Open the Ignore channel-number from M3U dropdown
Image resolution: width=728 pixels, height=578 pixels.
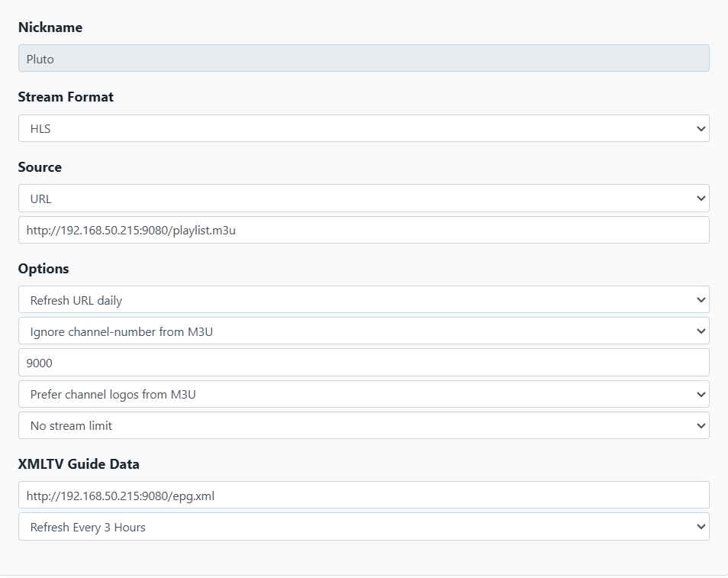pyautogui.click(x=363, y=331)
